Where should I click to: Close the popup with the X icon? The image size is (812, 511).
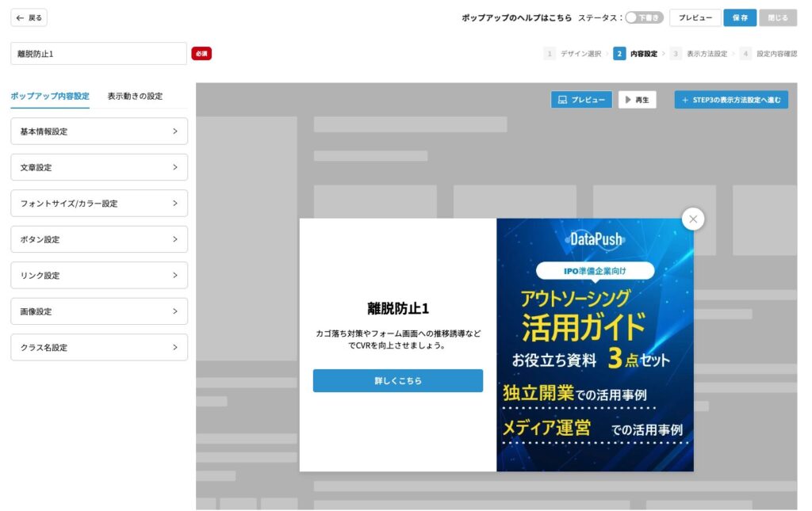tap(693, 219)
